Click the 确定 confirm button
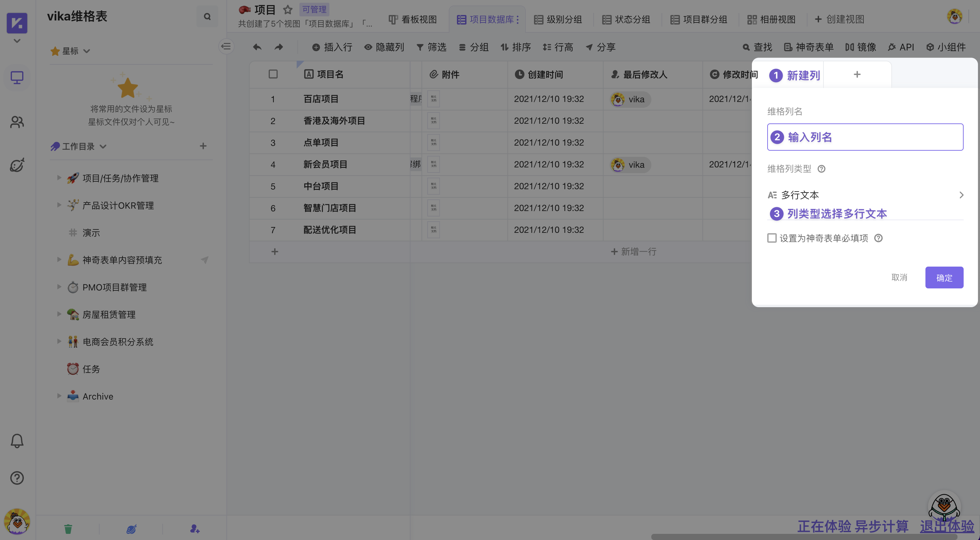This screenshot has width=980, height=540. (944, 277)
